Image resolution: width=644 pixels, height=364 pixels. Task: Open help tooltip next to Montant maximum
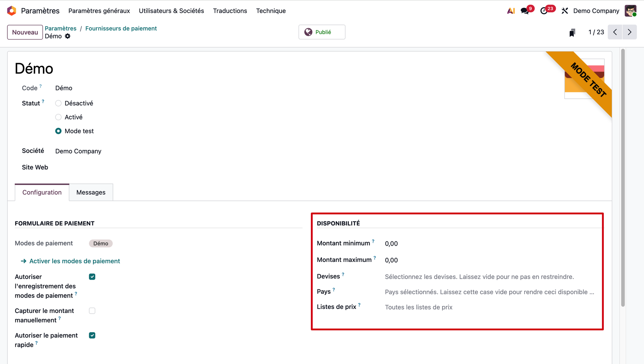point(375,258)
